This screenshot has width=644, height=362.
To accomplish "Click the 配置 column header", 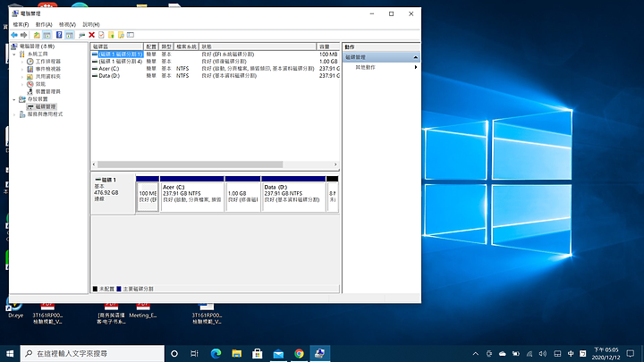I will [x=151, y=46].
